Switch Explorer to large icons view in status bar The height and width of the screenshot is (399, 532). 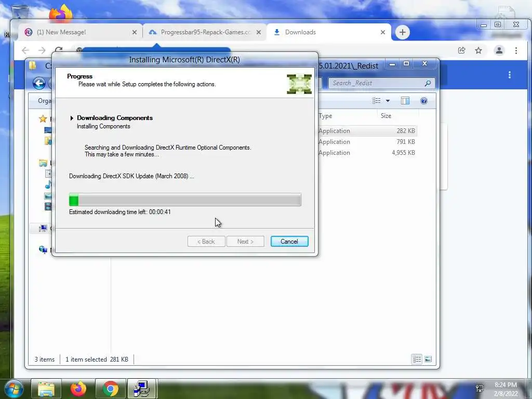pos(428,359)
